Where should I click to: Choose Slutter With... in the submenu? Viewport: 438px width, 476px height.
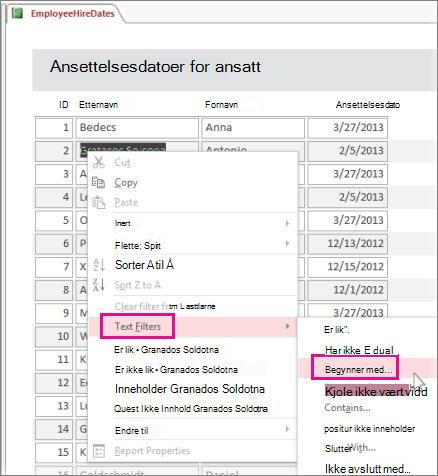pyautogui.click(x=350, y=448)
